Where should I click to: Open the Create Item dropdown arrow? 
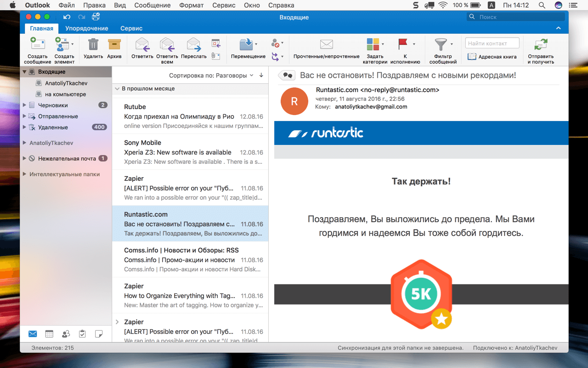73,44
